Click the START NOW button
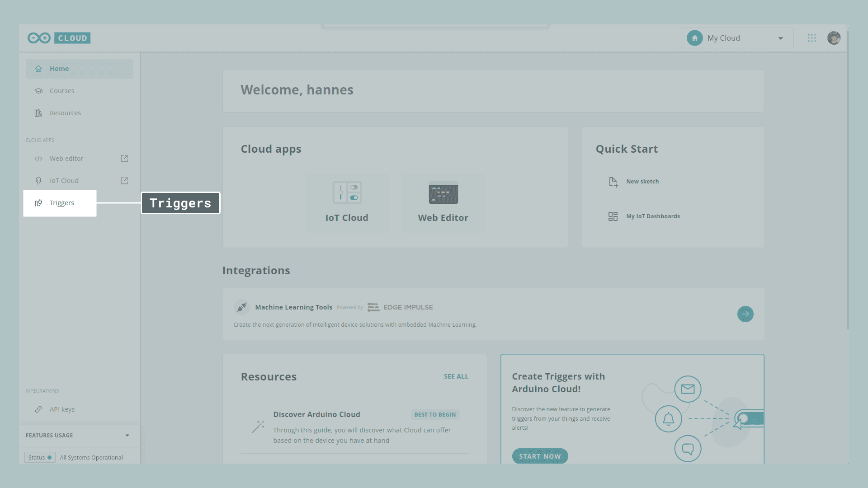Image resolution: width=868 pixels, height=488 pixels. tap(540, 456)
